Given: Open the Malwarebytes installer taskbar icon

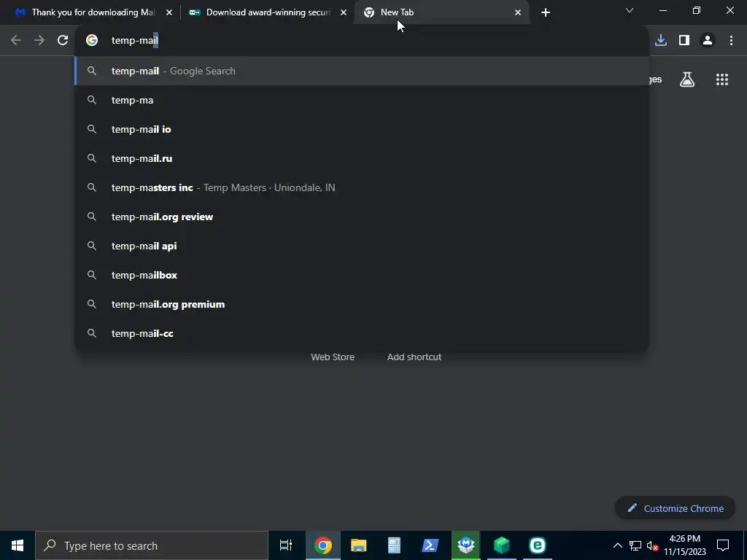Looking at the screenshot, I should pos(465,545).
